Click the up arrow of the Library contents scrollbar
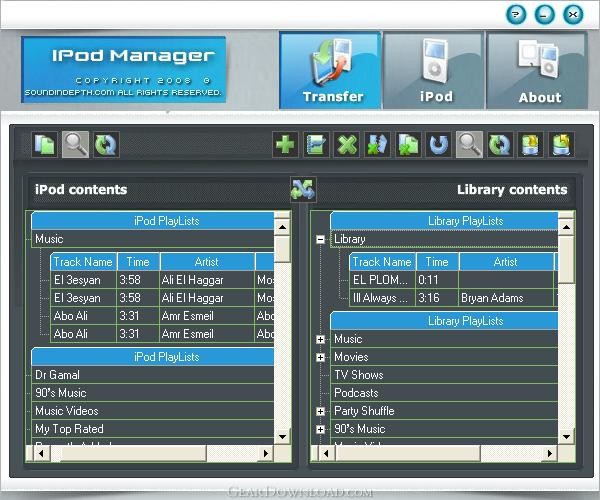600x500 pixels. (566, 227)
